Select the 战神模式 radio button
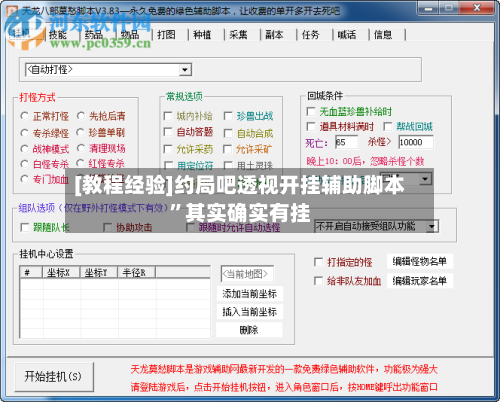 [24, 149]
